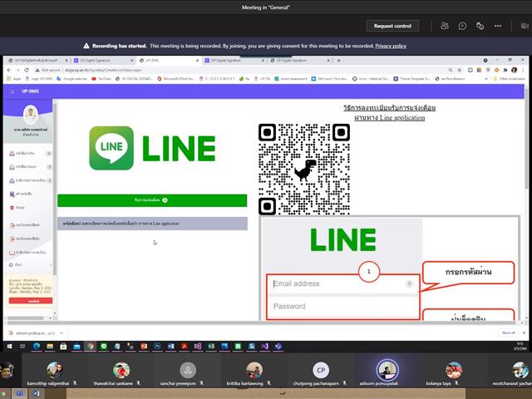Expand the second sidebar menu item

click(30, 166)
